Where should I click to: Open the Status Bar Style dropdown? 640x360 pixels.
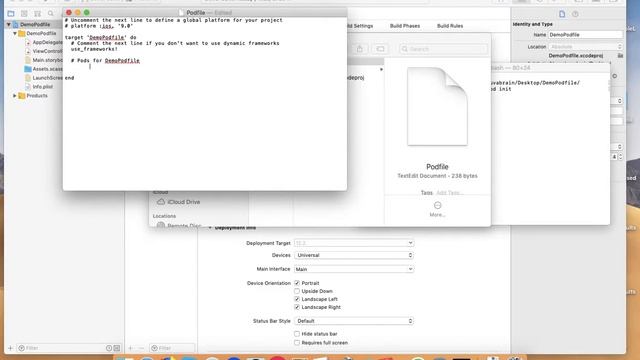pos(354,321)
